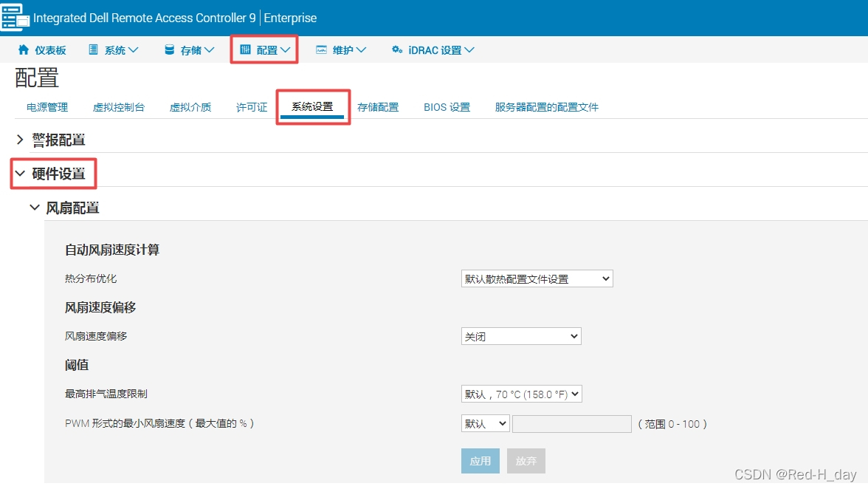This screenshot has height=489, width=868.
Task: Click the Enterprise label in the header
Action: (290, 18)
